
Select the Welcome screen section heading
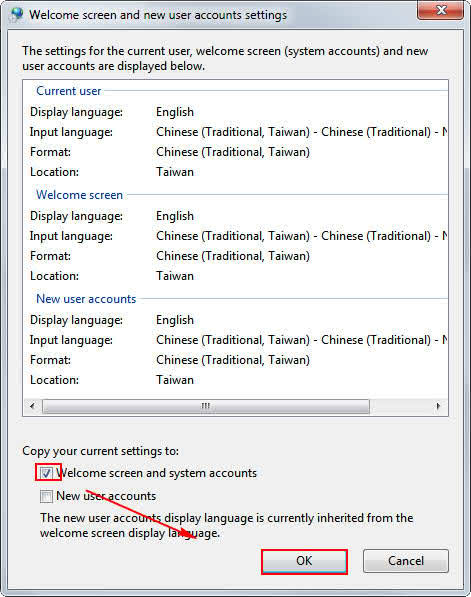[x=79, y=195]
